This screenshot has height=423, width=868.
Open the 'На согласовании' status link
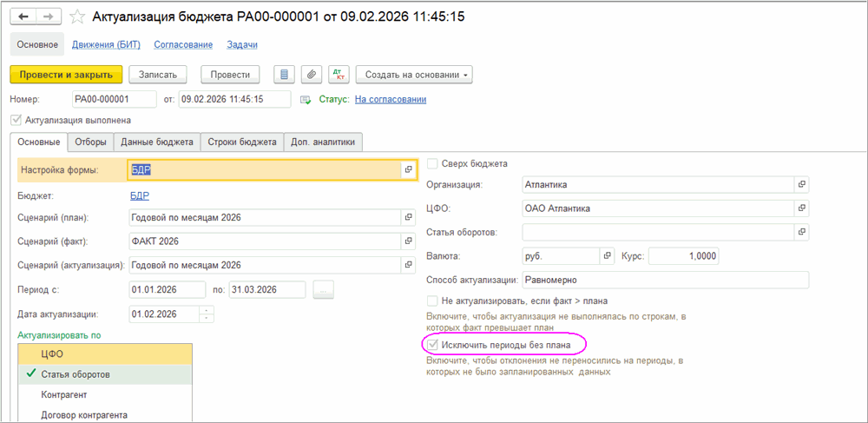pyautogui.click(x=390, y=100)
